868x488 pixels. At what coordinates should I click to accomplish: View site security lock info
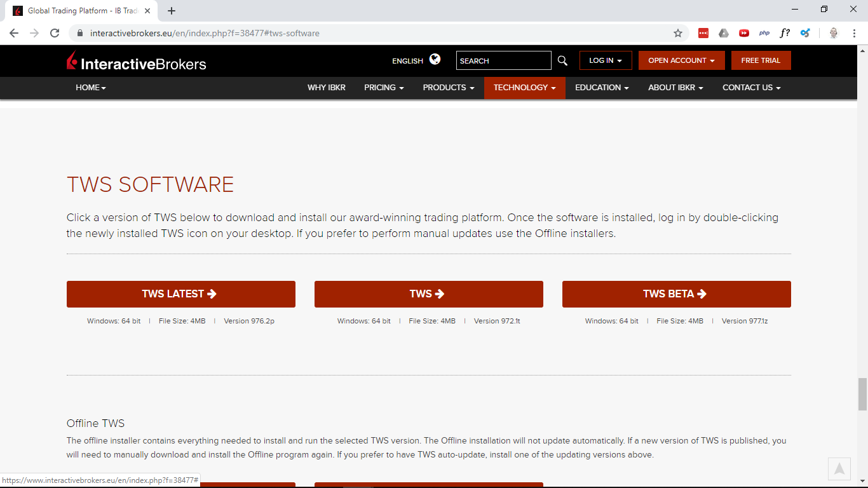(x=80, y=33)
